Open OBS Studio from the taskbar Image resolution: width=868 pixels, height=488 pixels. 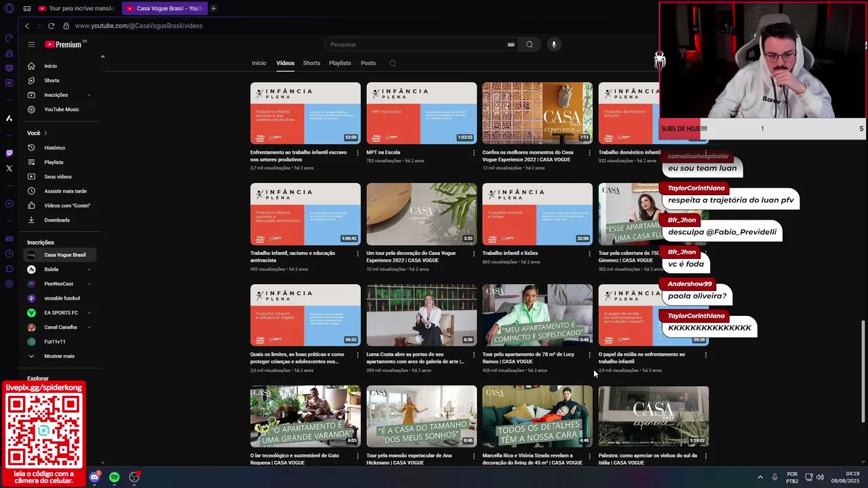[x=134, y=477]
